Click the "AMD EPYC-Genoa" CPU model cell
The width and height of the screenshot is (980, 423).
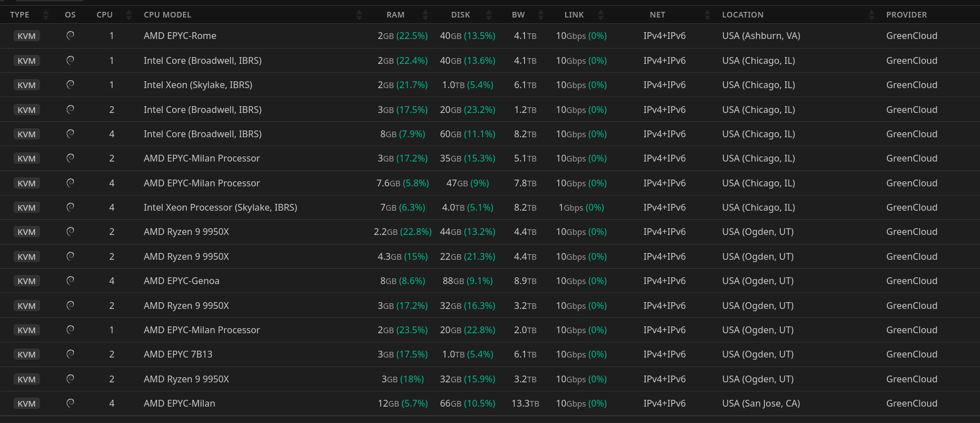pos(181,281)
